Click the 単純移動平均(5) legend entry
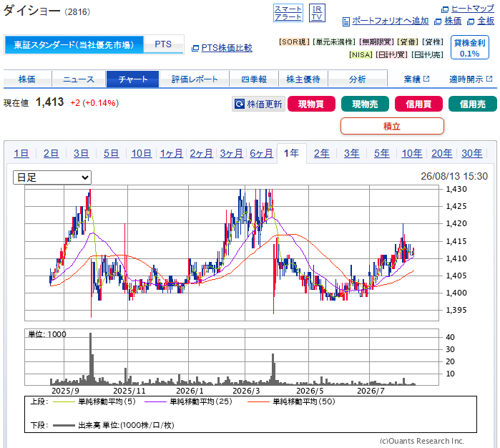Viewport: 500px width, 448px height. 94,401
